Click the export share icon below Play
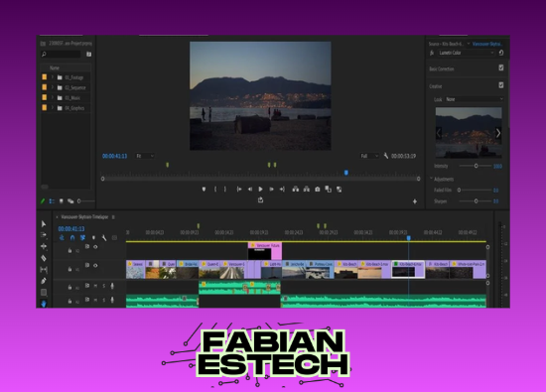 point(260,199)
